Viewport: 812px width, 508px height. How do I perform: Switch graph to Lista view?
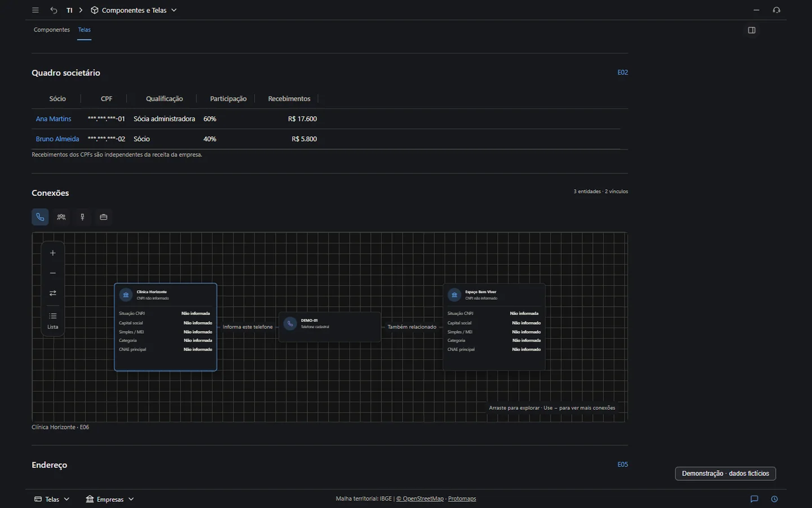pyautogui.click(x=53, y=320)
